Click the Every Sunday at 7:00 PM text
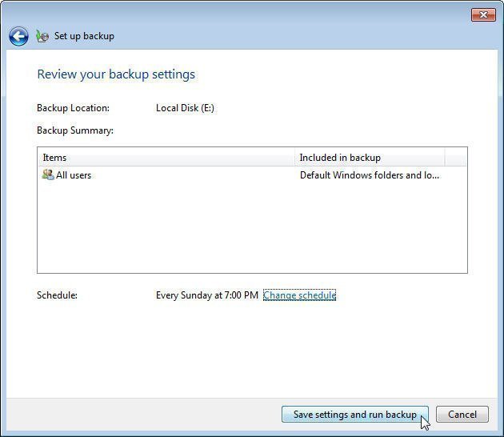The height and width of the screenshot is (437, 504). pyautogui.click(x=206, y=295)
